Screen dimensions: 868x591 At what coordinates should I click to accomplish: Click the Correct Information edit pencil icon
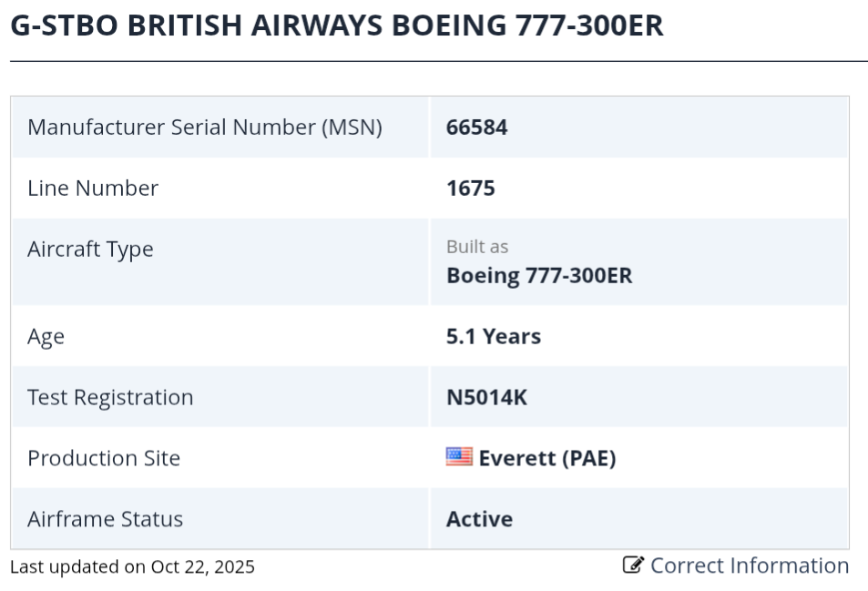pyautogui.click(x=632, y=566)
